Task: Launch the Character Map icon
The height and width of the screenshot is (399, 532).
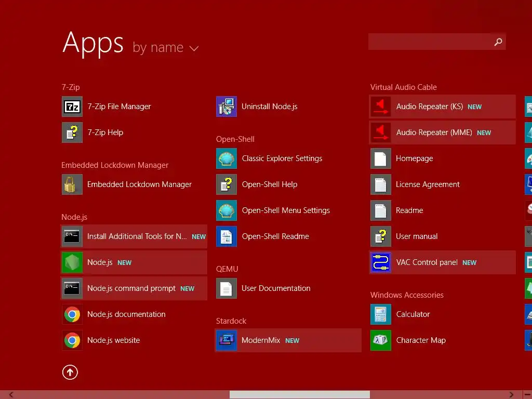Action: (x=381, y=340)
